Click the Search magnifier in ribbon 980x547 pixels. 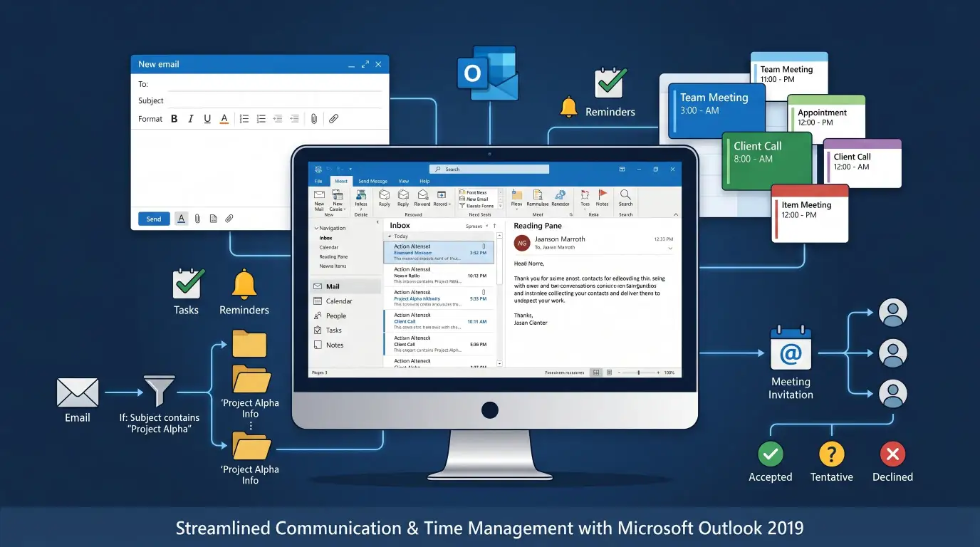(625, 194)
